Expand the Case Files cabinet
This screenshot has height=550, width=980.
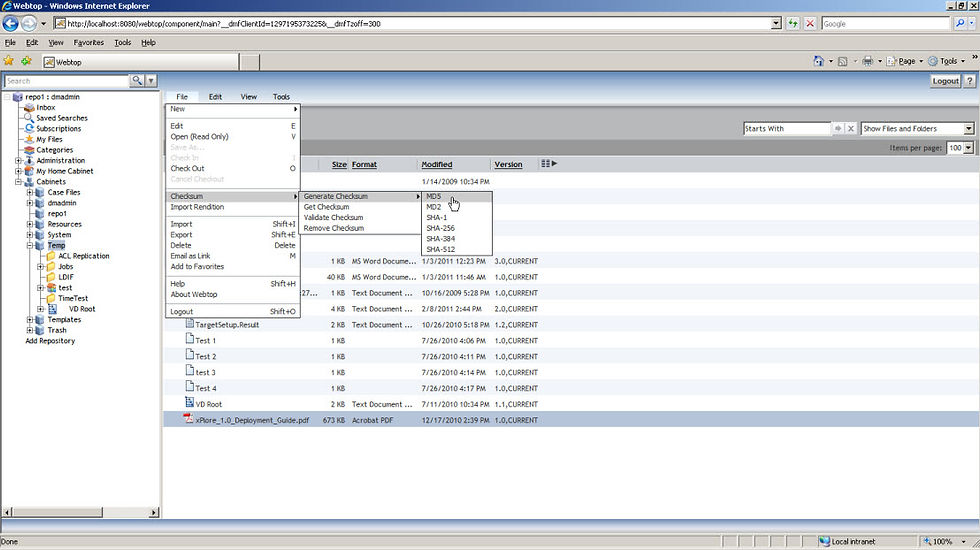pyautogui.click(x=29, y=192)
